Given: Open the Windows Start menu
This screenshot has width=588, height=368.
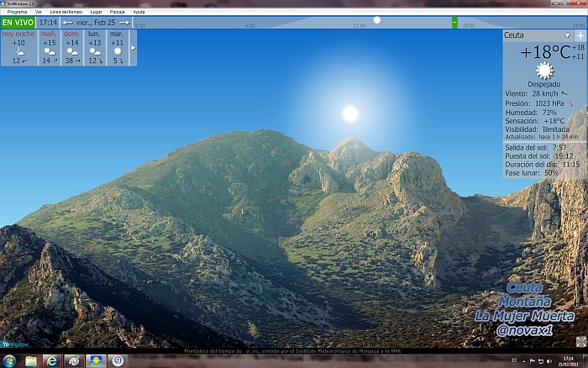Looking at the screenshot, I should [x=9, y=360].
